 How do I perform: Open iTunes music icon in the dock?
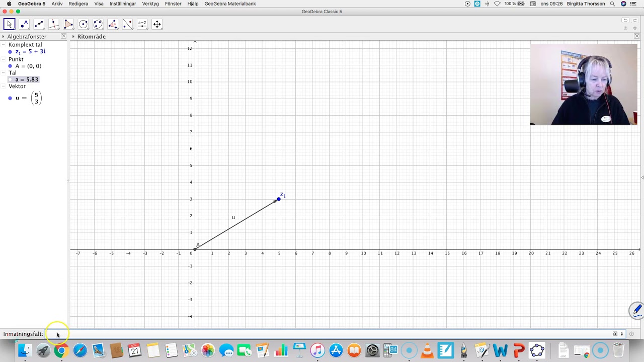(317, 350)
